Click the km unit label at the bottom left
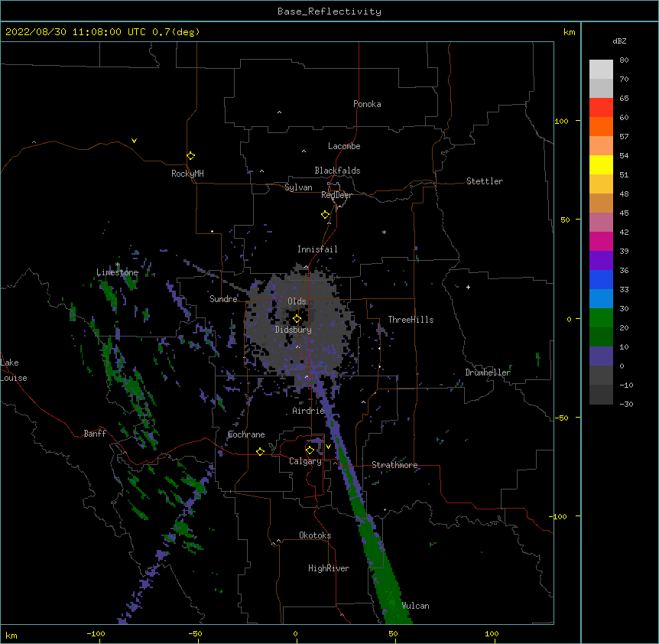Screen dimensions: 659x644 [11, 636]
